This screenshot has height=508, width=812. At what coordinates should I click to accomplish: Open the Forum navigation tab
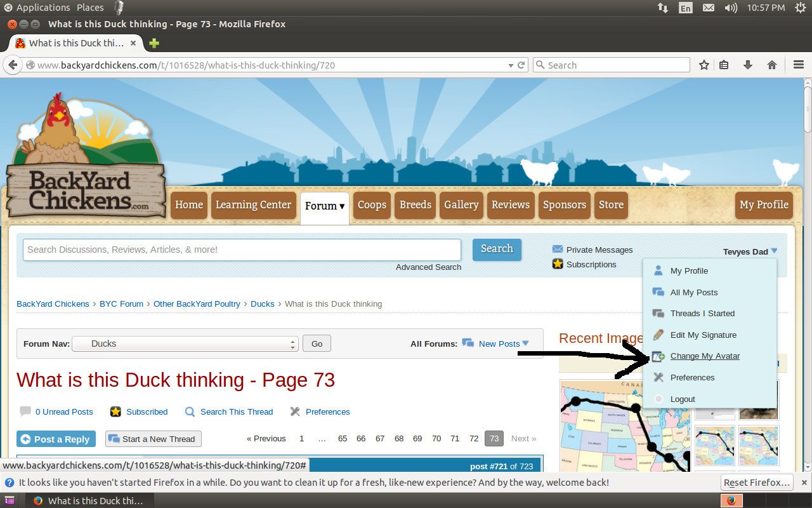[324, 205]
